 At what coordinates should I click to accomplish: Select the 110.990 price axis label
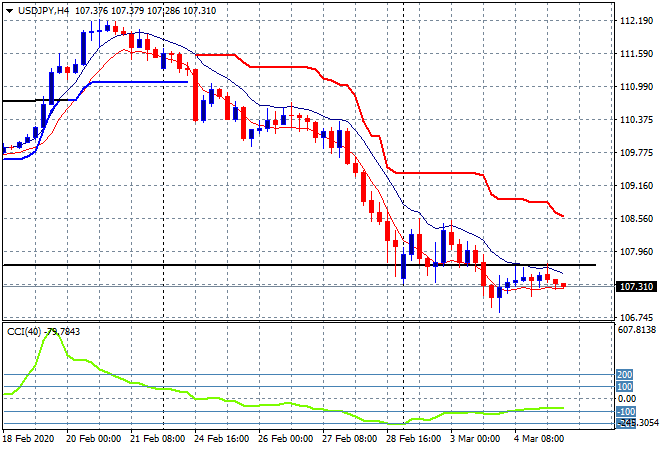click(636, 87)
